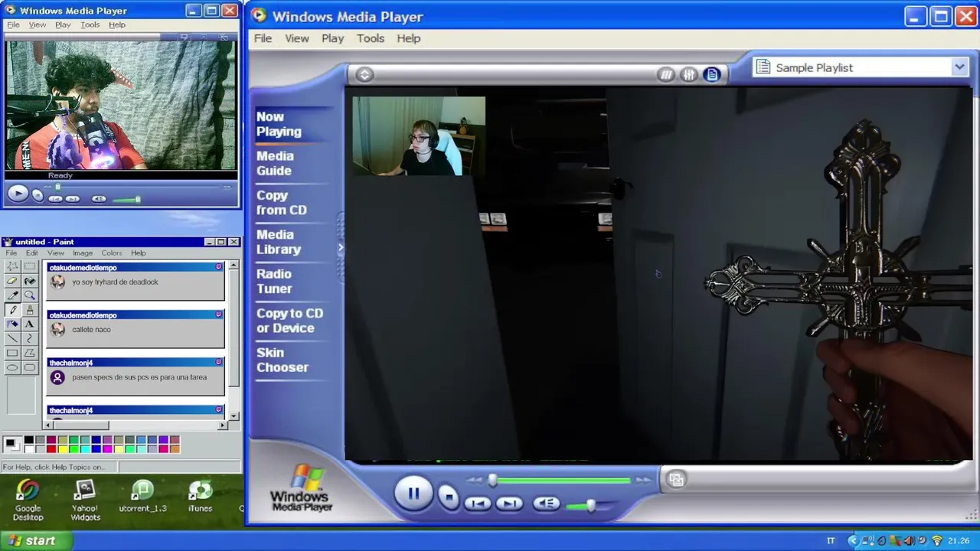
Task: Open Media Guide tab
Action: click(275, 163)
